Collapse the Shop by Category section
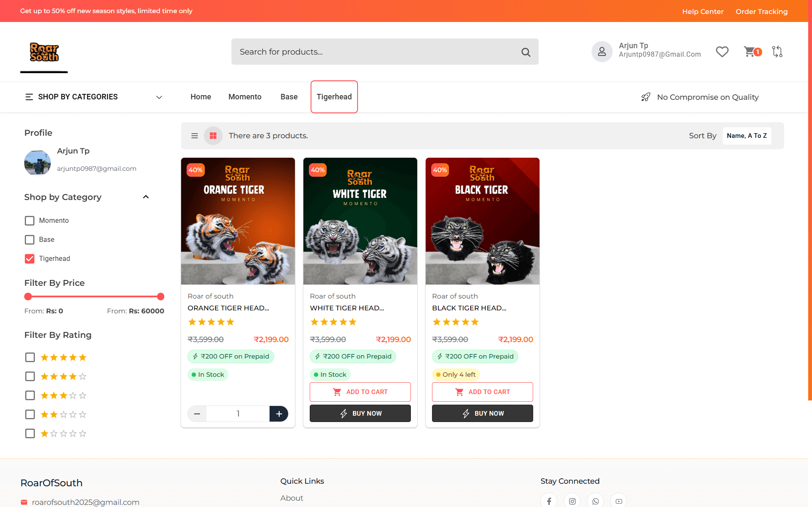This screenshot has height=507, width=812. tap(146, 197)
